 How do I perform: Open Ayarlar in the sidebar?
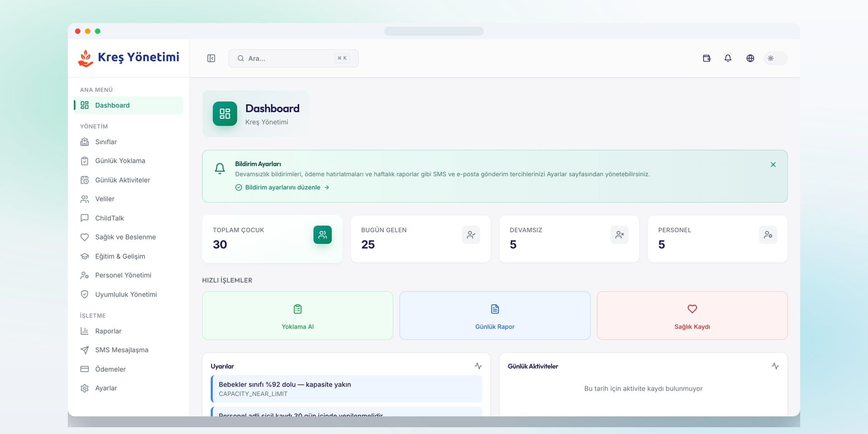[129, 388]
